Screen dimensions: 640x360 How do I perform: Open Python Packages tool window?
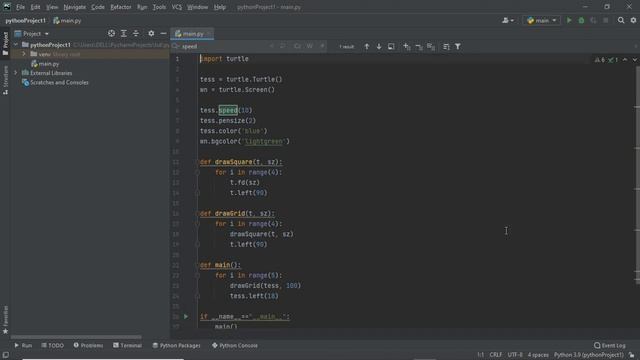tap(176, 345)
